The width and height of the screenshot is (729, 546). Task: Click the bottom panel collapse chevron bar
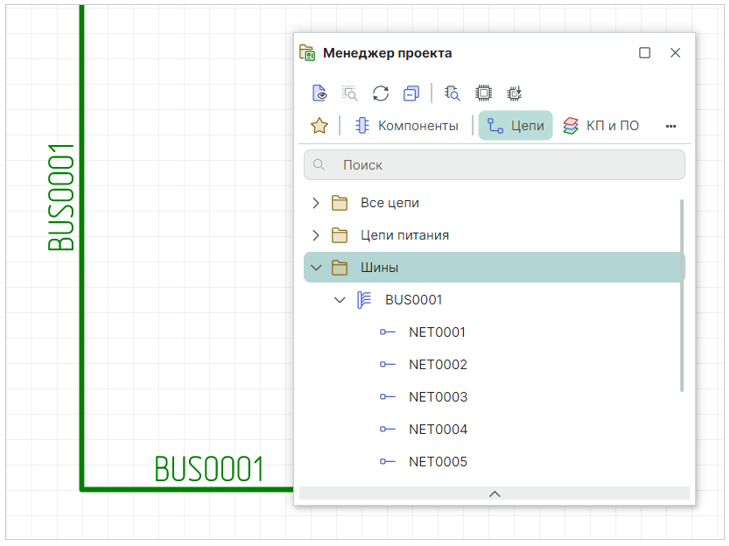[x=494, y=493]
